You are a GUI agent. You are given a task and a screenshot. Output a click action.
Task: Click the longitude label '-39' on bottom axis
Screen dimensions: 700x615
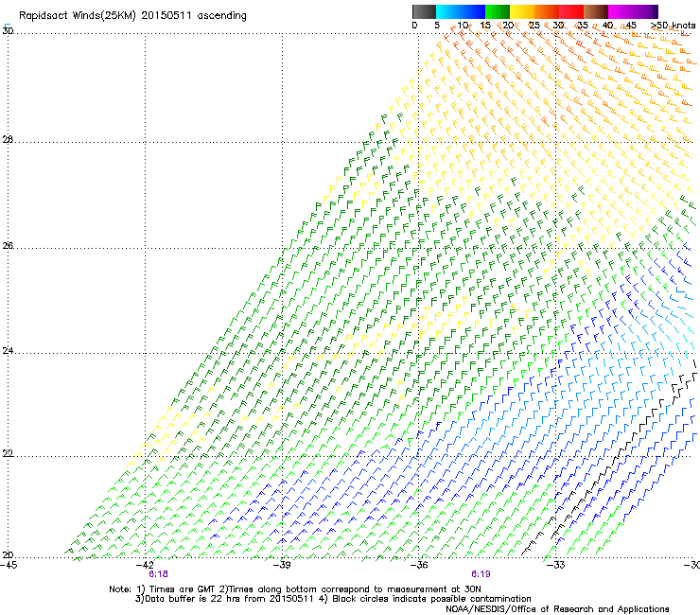(x=282, y=565)
